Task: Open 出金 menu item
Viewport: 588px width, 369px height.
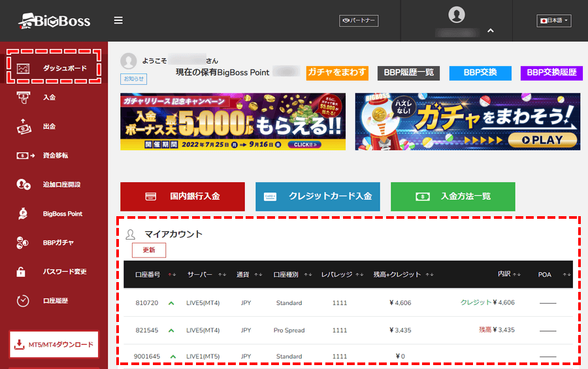Action: tap(49, 127)
